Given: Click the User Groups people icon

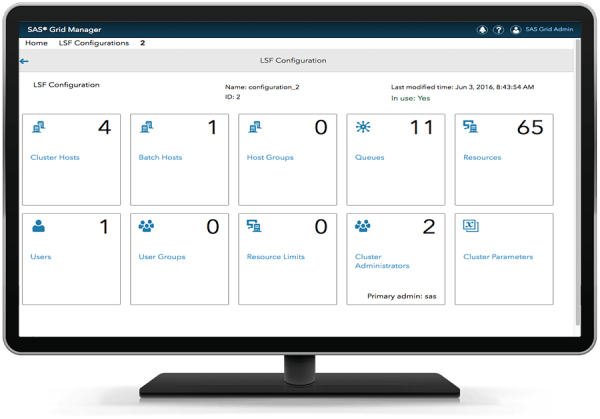Looking at the screenshot, I should [147, 227].
